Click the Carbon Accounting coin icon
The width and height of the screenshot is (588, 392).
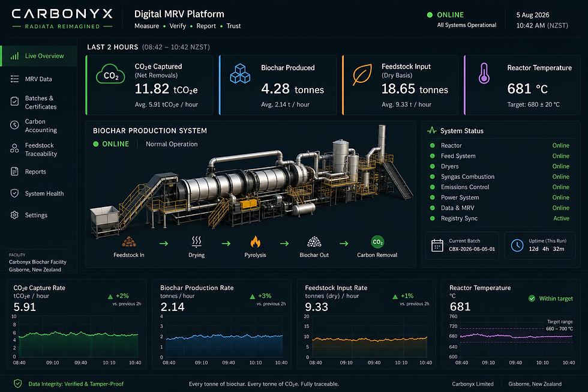tap(14, 125)
